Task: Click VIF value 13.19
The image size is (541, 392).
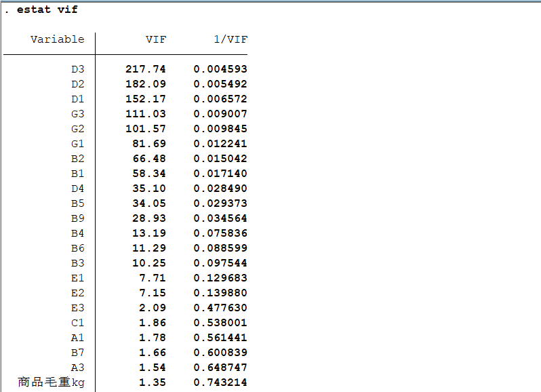Action: [x=149, y=233]
